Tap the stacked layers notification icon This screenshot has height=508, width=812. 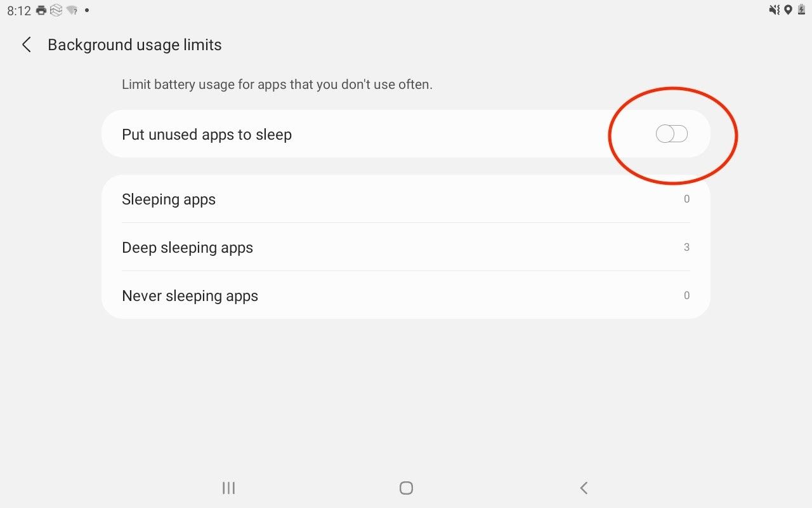(56, 10)
